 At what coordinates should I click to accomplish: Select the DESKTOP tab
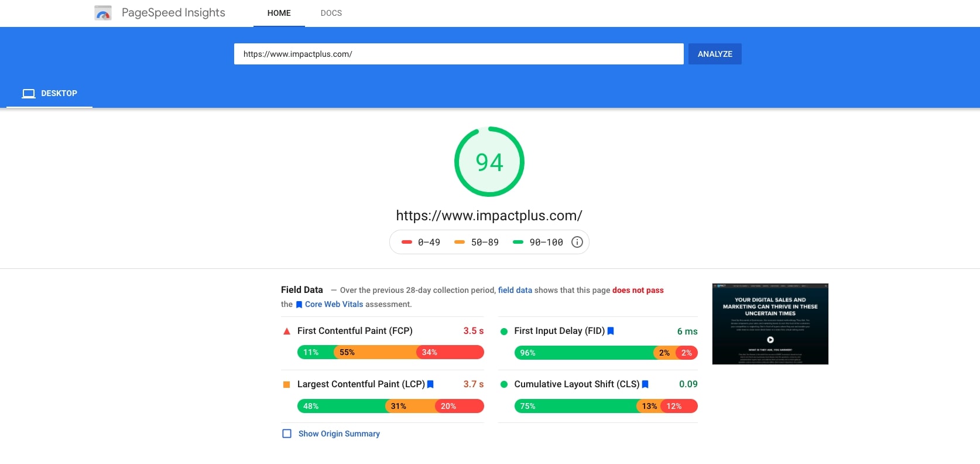[x=50, y=93]
